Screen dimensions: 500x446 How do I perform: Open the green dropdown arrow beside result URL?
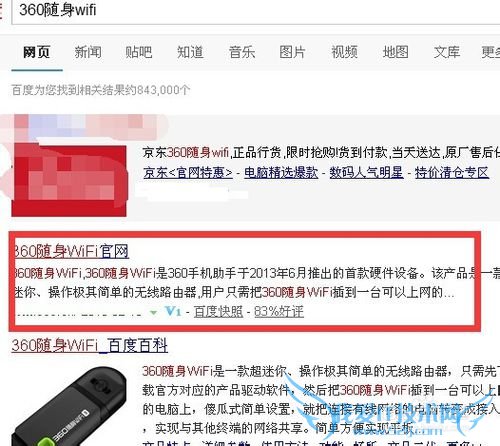point(153,313)
